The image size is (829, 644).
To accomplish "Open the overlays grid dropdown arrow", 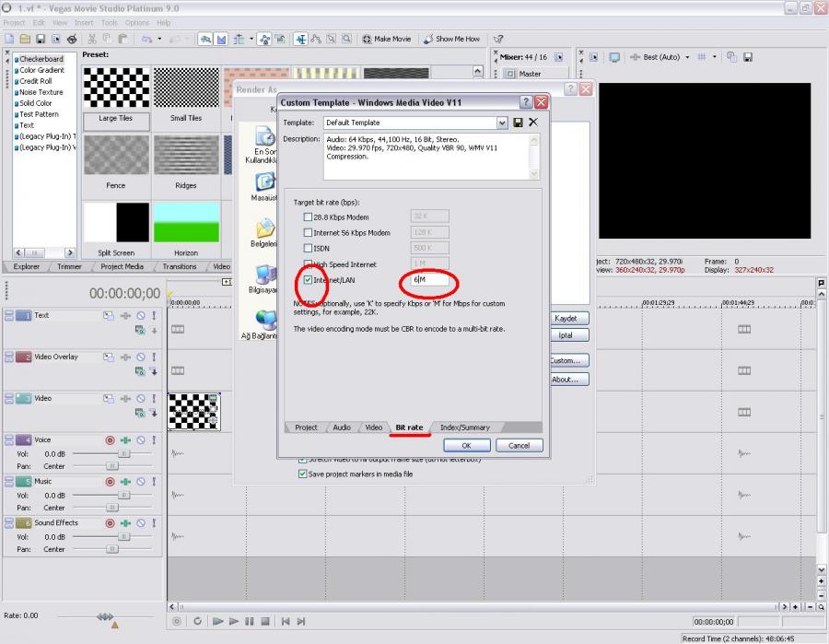I will [x=714, y=57].
